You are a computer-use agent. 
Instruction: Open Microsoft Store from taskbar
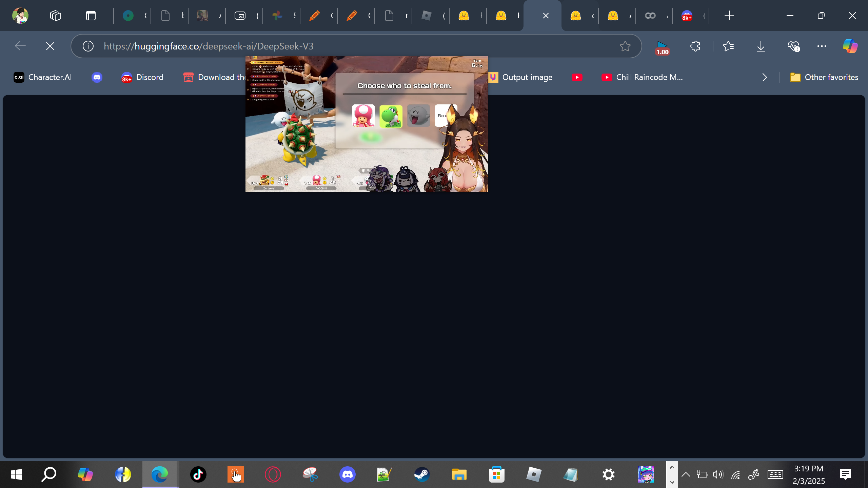[x=497, y=474]
